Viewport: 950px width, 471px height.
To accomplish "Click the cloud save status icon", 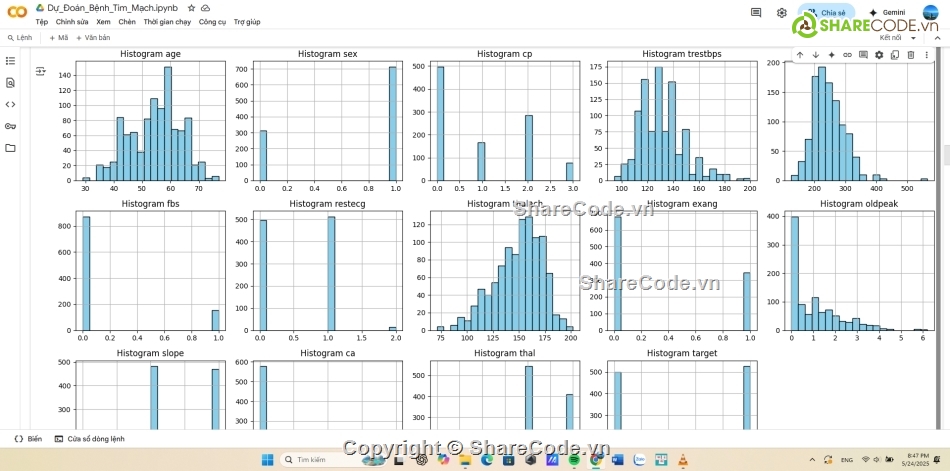I will point(205,8).
